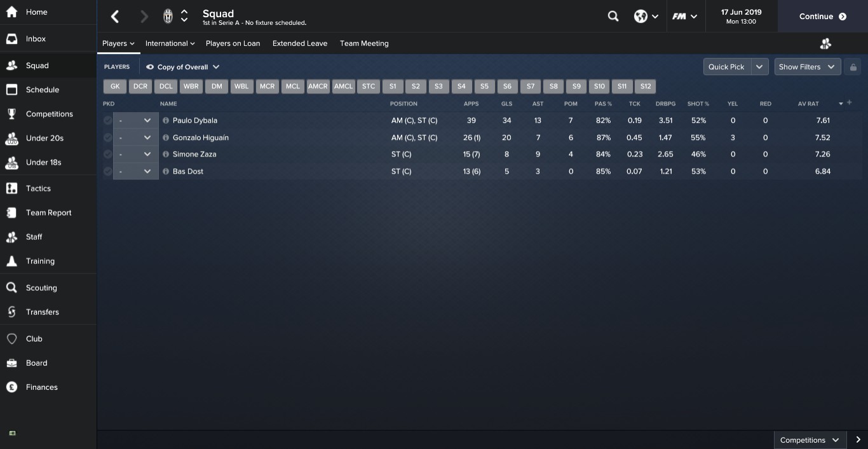Viewport: 868px width, 449px height.
Task: Click the Schedule calendar icon
Action: pyautogui.click(x=11, y=90)
